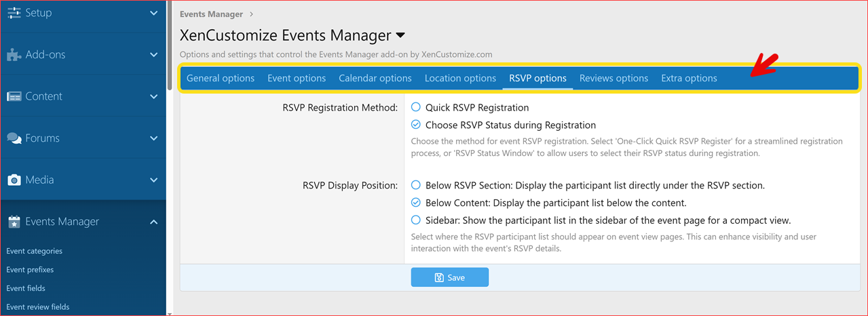
Task: Open the XenCustomize Events Manager title dropdown
Action: click(400, 35)
